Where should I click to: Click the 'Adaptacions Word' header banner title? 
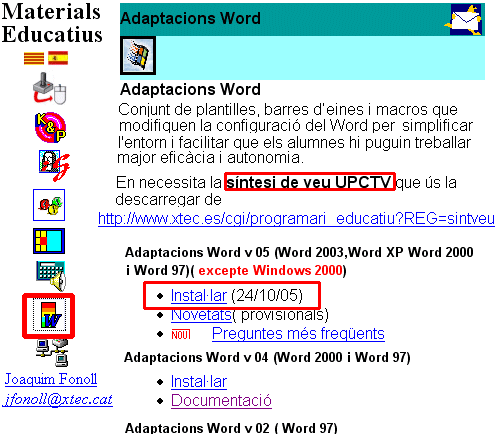coord(190,18)
